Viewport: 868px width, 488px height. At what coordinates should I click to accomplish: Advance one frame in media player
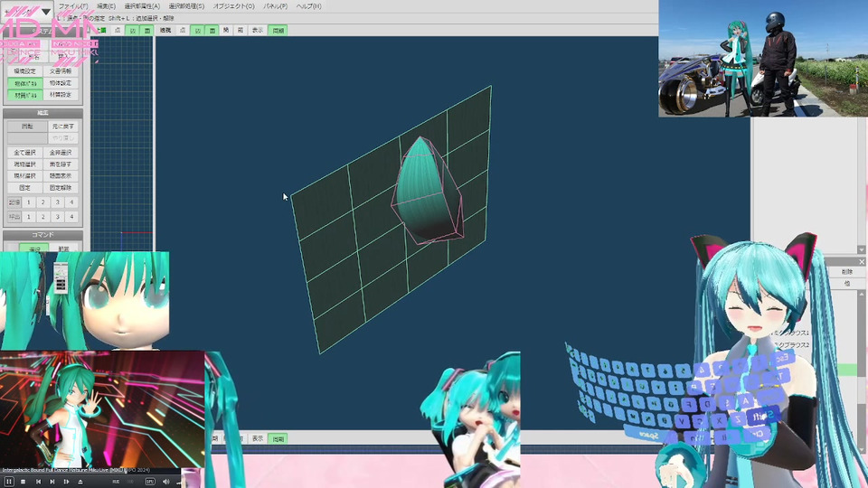(66, 482)
